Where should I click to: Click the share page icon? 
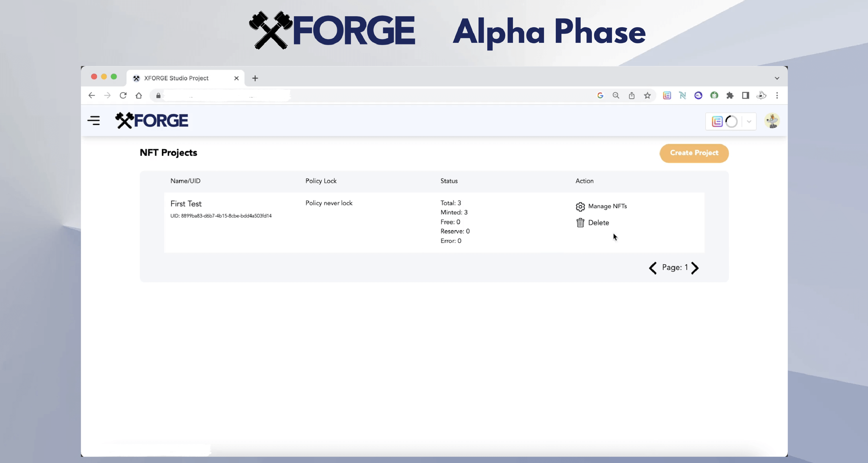pyautogui.click(x=632, y=96)
